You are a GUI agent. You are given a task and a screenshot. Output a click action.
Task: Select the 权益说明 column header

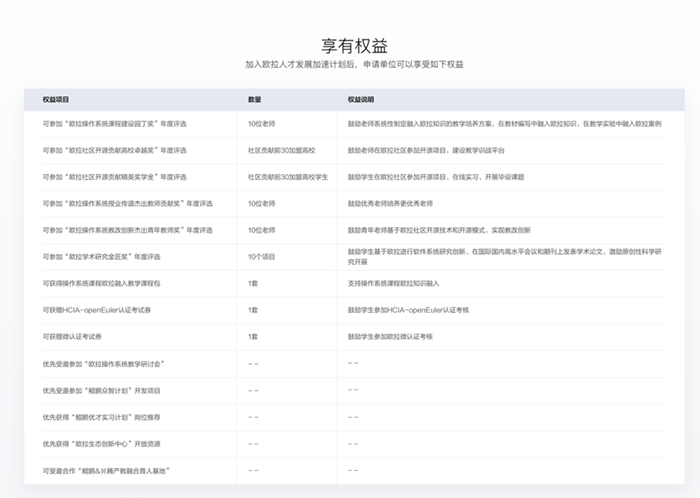click(361, 100)
